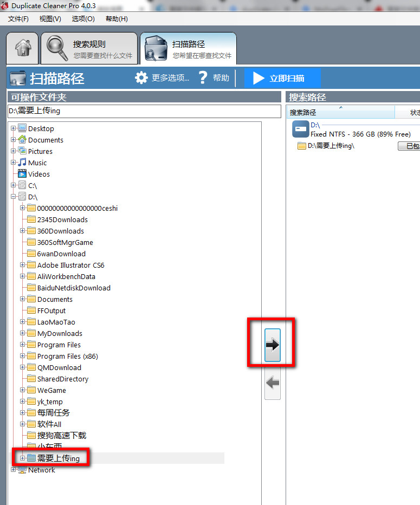
Task: Click the 2345Downloads folder icon
Action: (x=31, y=219)
